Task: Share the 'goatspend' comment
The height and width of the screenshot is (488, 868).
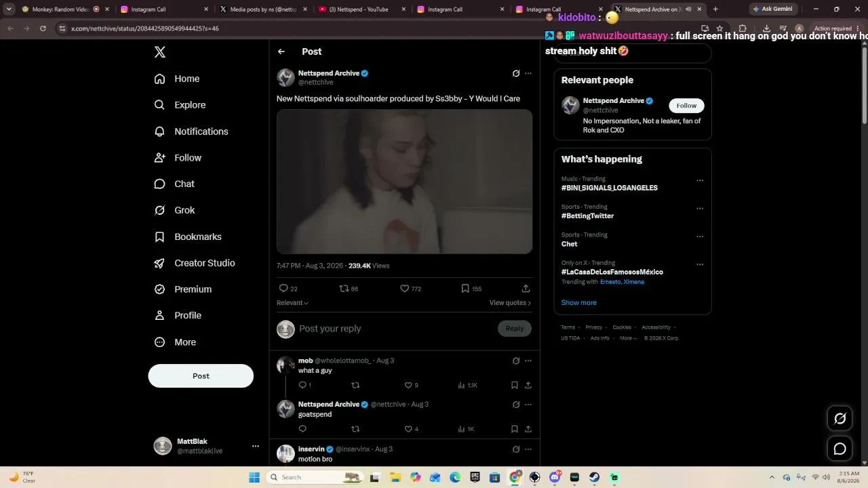Action: 528,429
